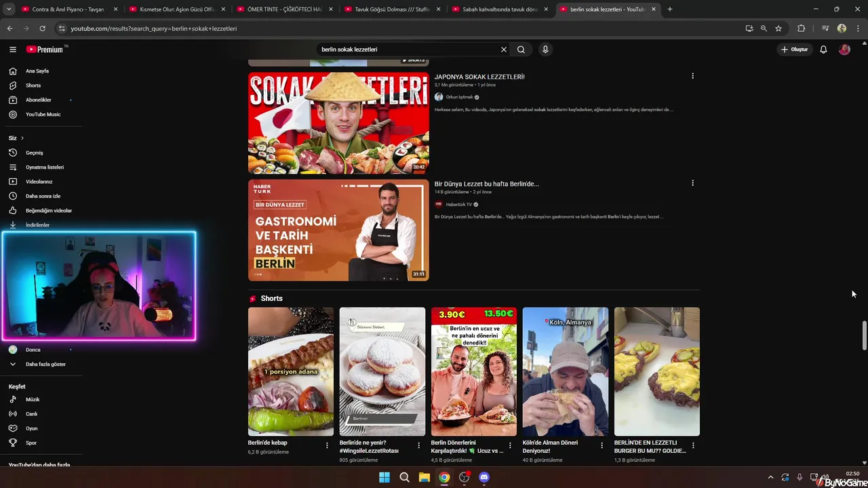Bookmark this page with star icon
The width and height of the screenshot is (868, 488).
tap(778, 28)
